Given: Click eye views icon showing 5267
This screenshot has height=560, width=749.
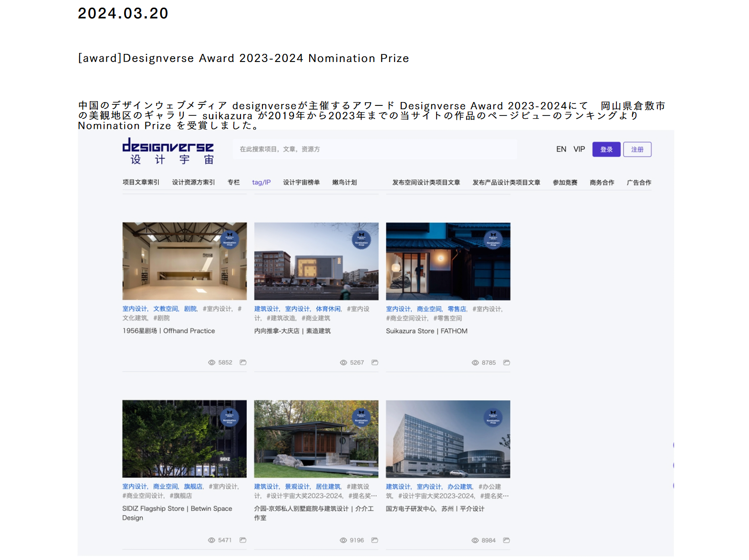Looking at the screenshot, I should pos(343,363).
